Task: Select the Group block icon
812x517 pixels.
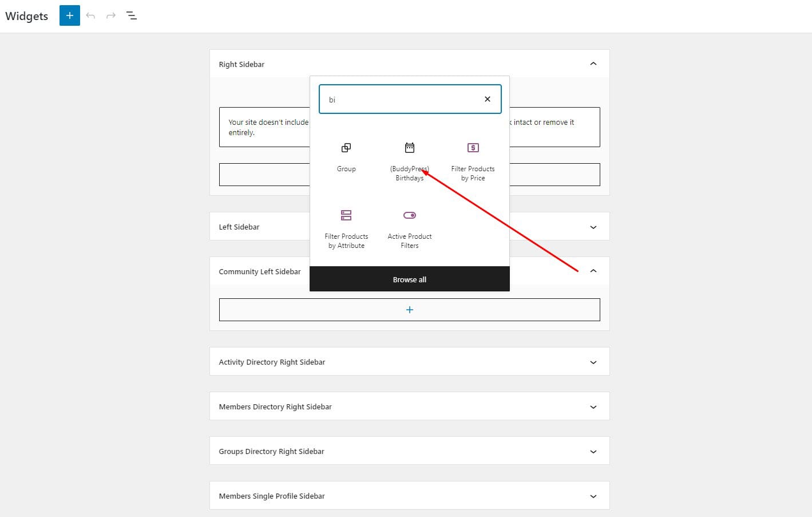Action: [x=346, y=156]
